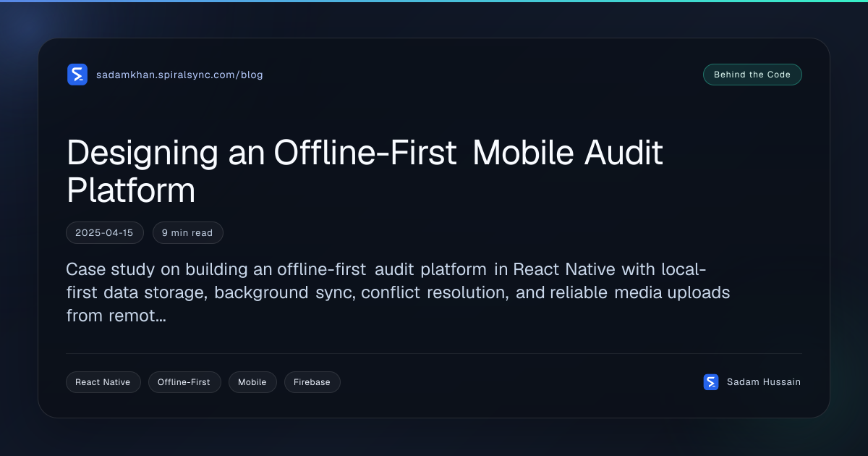868x456 pixels.
Task: Click the small logo icon next to Sadam Hussain
Action: tap(711, 382)
